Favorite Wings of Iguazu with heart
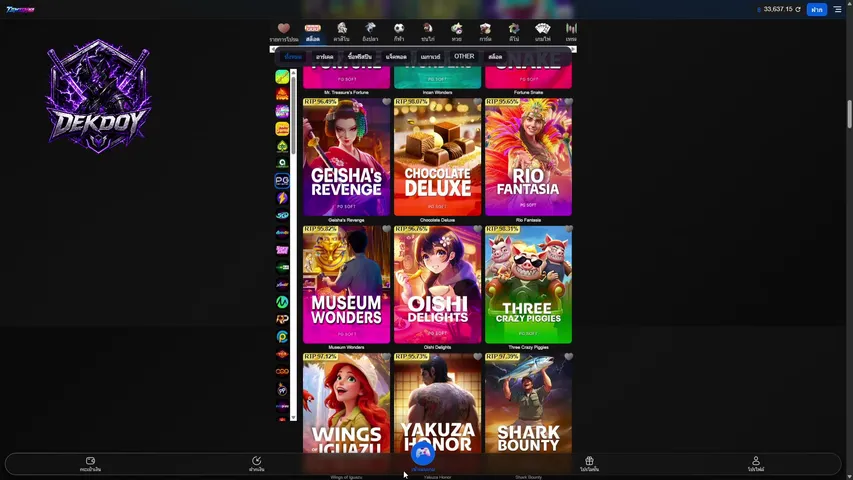The height and width of the screenshot is (480, 853). [x=386, y=356]
